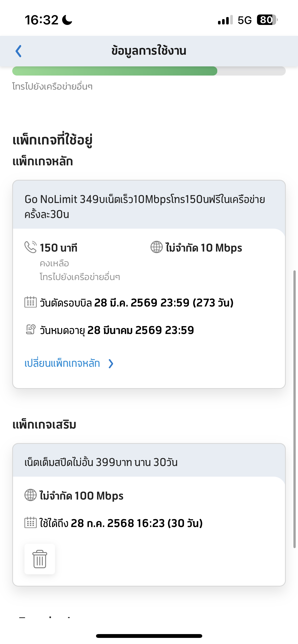Image resolution: width=298 pixels, height=644 pixels.
Task: Open the เปลี่ยนแพ็กเกจหลัก link
Action: click(x=62, y=363)
